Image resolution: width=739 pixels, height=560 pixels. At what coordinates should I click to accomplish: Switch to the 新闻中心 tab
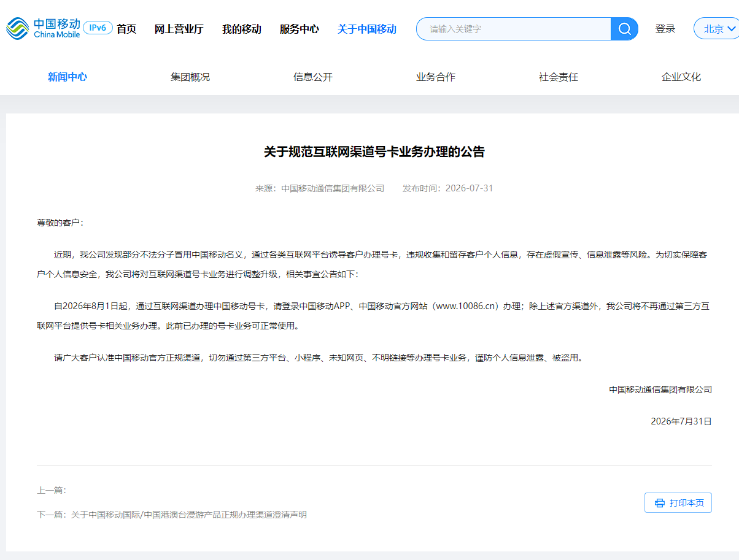[68, 77]
